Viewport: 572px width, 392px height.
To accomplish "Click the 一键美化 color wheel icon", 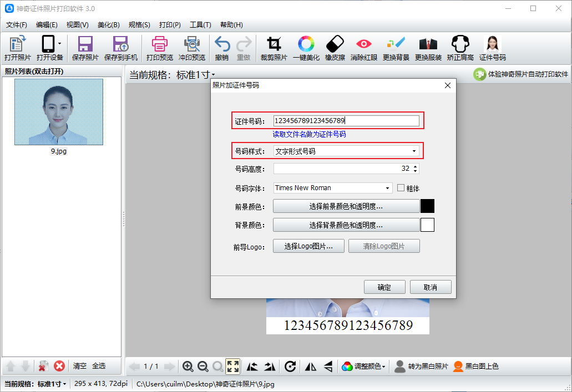I will click(x=306, y=44).
